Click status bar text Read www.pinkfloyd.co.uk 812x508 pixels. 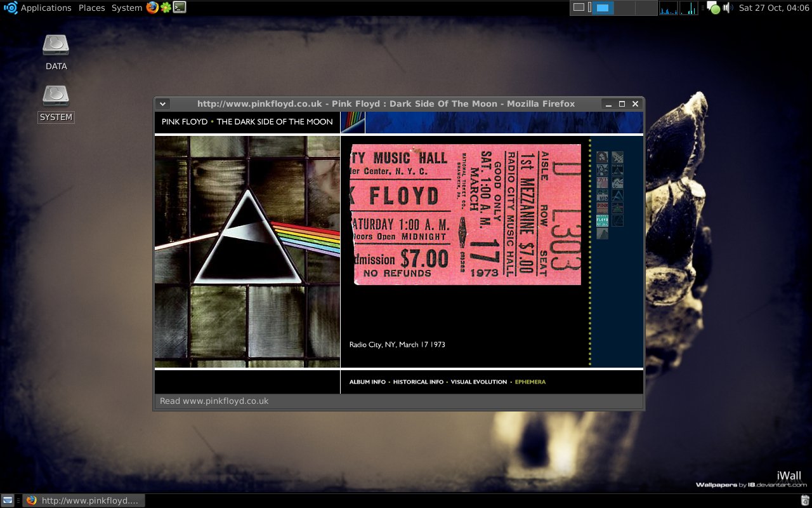(x=214, y=401)
